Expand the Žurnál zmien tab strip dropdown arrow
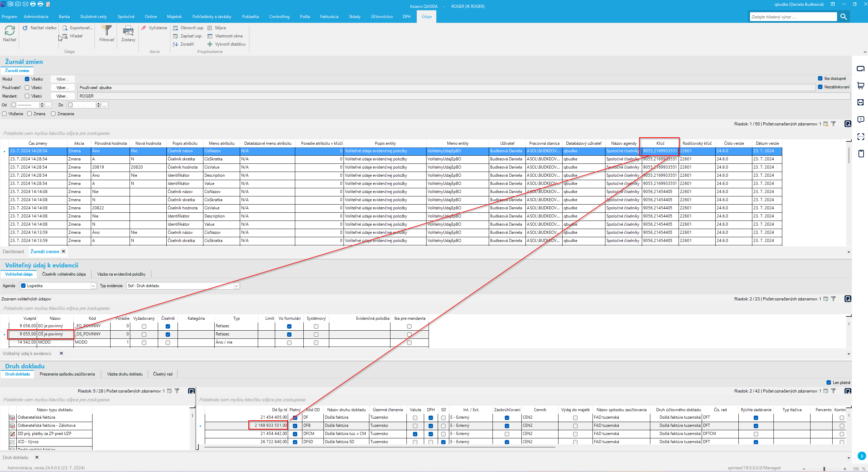The height and width of the screenshot is (472, 868). pos(849,252)
